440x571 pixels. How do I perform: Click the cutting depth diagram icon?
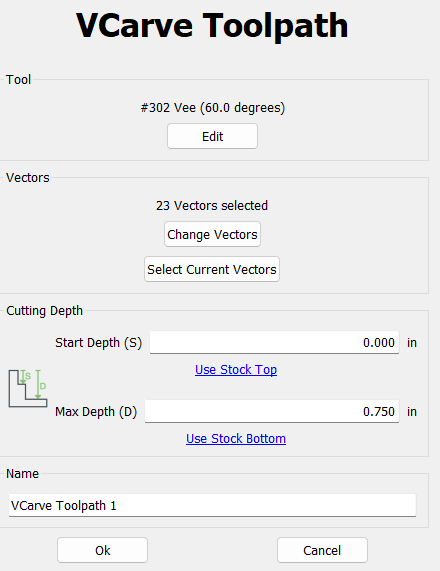click(28, 388)
